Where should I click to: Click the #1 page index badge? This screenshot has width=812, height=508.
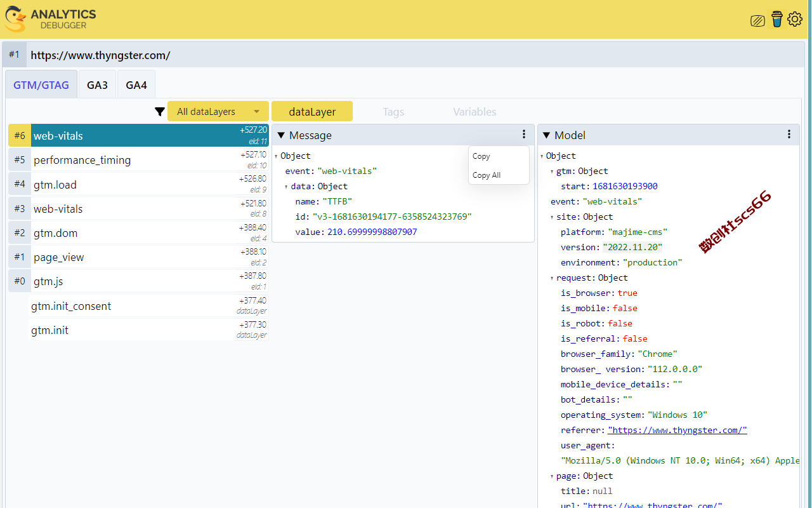[x=14, y=55]
